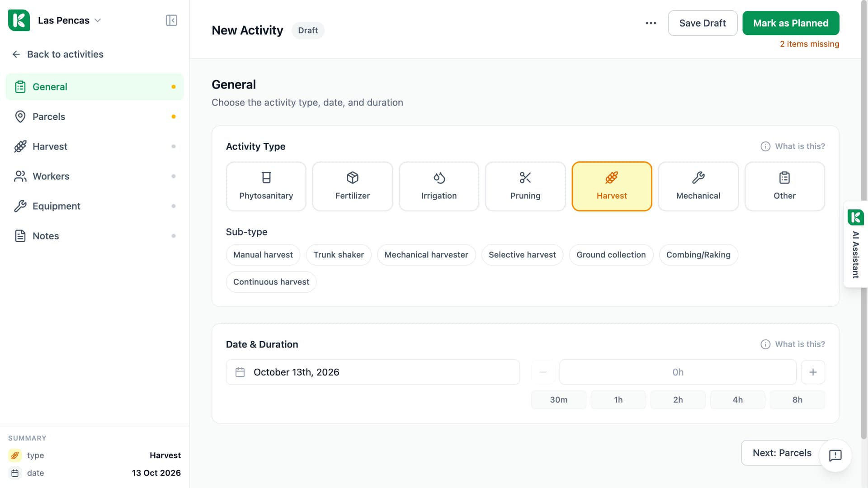Open the Workers section in sidebar
The width and height of the screenshot is (868, 488).
click(x=94, y=176)
